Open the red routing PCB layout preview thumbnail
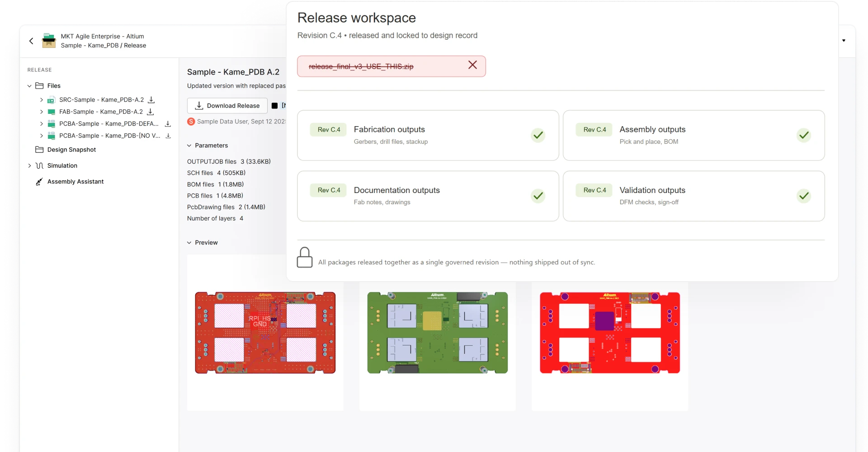Viewport: 868px width, 452px height. click(x=265, y=333)
